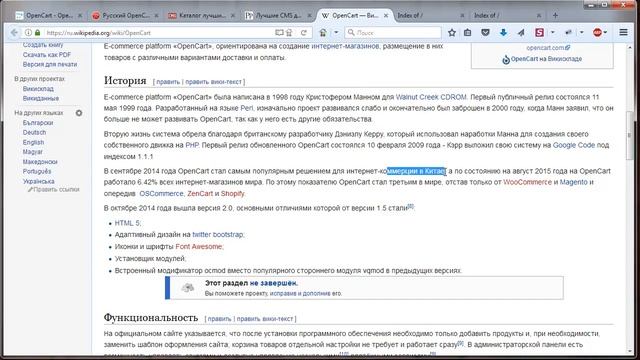
Task: Open the Adblock Plus extension icon
Action: click(598, 33)
